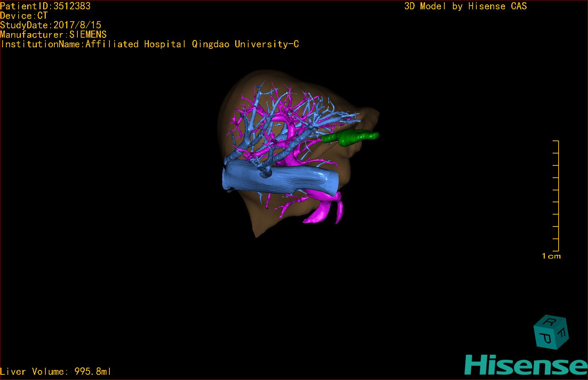Click the orientation cube in the corner
Screen dimensions: 588x380
click(551, 332)
